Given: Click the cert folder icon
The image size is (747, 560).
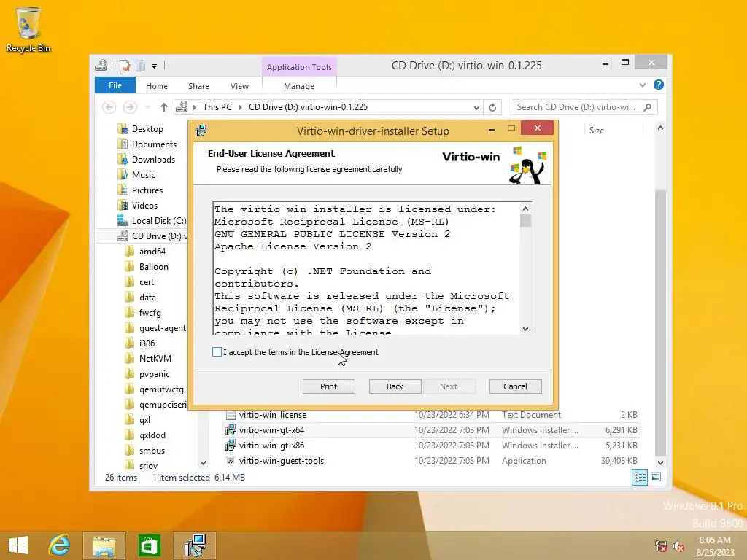Looking at the screenshot, I should 130,282.
